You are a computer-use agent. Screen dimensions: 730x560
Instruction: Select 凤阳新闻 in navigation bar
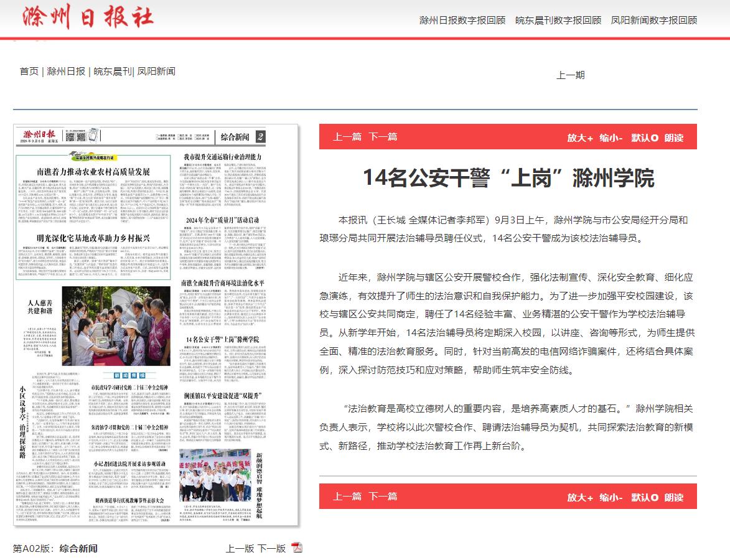(x=156, y=71)
